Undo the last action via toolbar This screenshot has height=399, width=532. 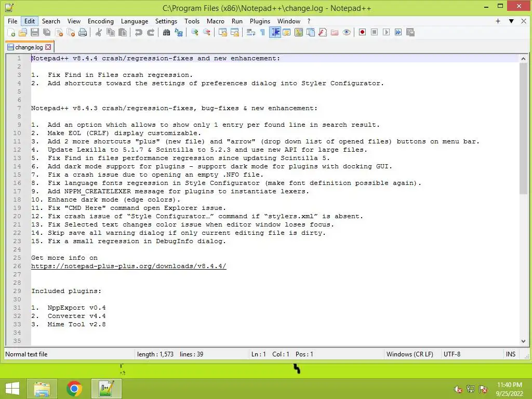point(138,32)
